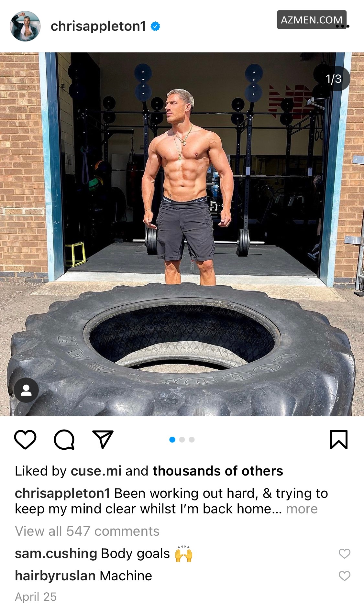
Task: Save post using bookmark icon
Action: coord(338,440)
